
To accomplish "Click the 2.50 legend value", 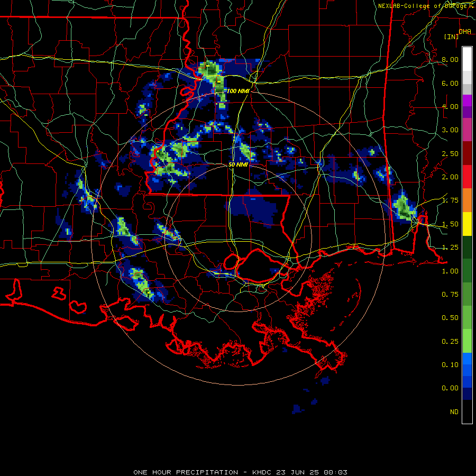I will tap(450, 153).
